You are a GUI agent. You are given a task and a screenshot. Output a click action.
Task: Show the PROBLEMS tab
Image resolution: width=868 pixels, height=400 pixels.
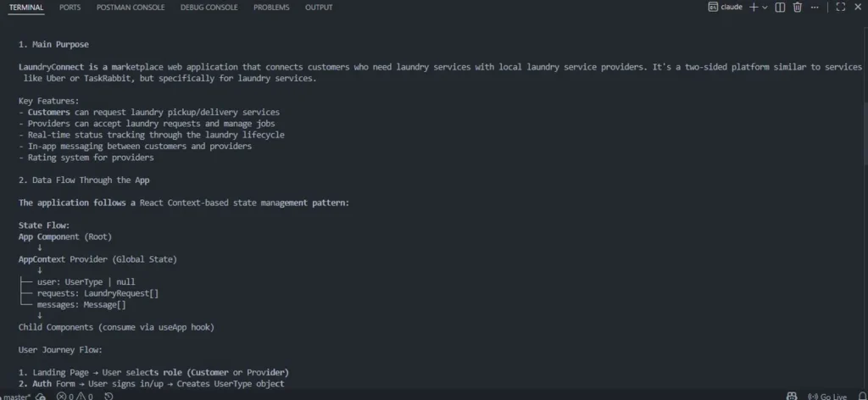[271, 8]
